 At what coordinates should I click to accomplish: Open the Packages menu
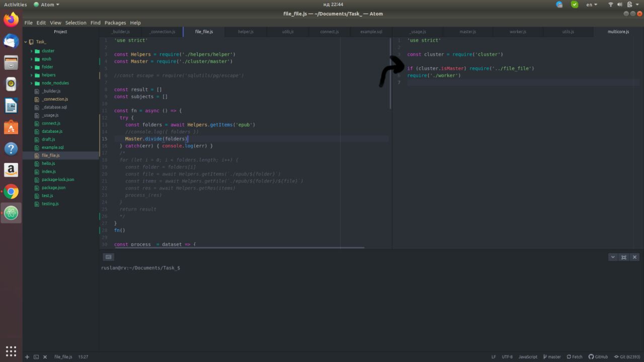115,23
